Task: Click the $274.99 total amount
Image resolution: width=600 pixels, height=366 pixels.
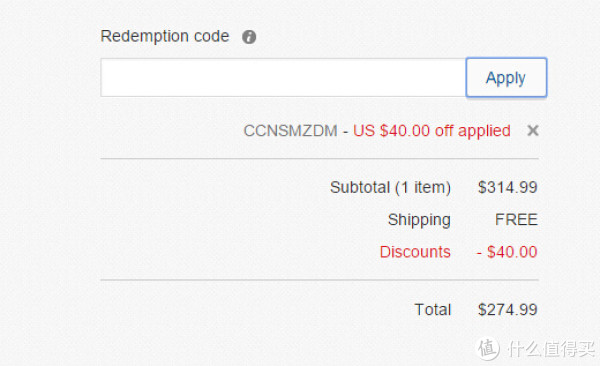Action: (507, 309)
